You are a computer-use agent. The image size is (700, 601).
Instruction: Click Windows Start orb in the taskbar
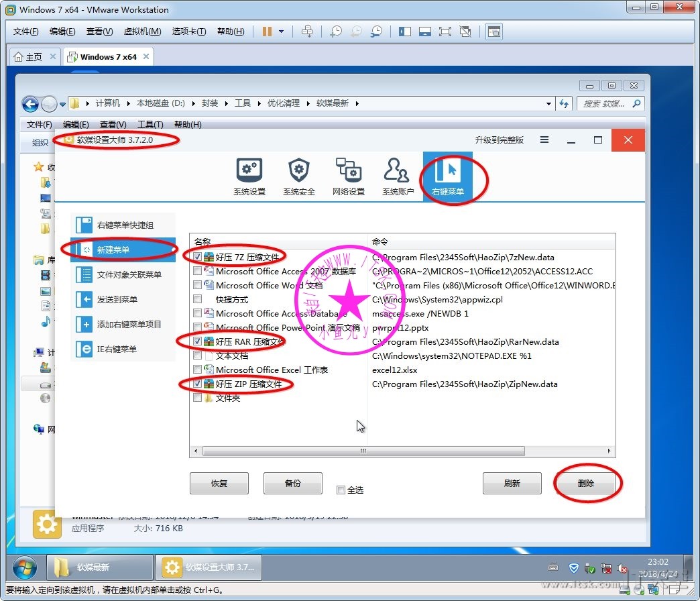click(x=24, y=567)
